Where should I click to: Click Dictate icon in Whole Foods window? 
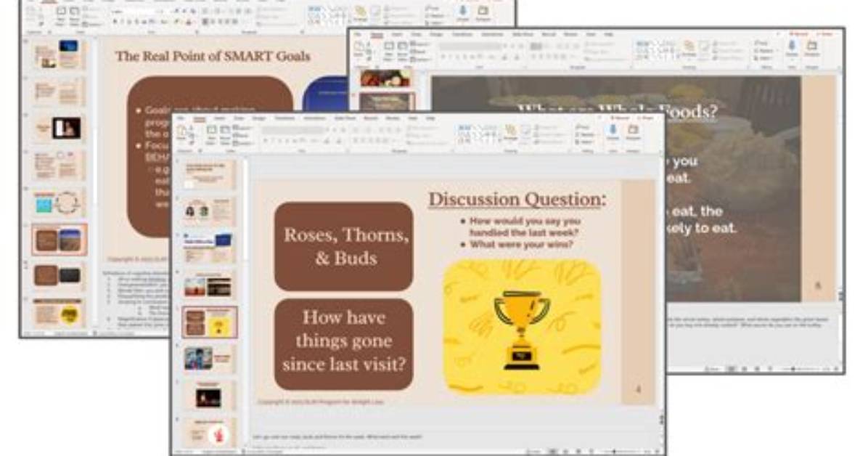point(793,48)
